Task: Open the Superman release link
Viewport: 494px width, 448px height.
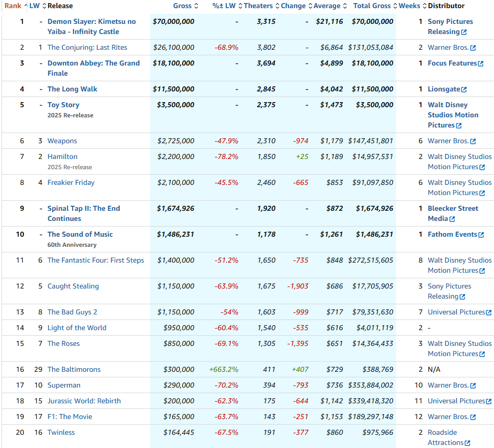Action: point(64,385)
